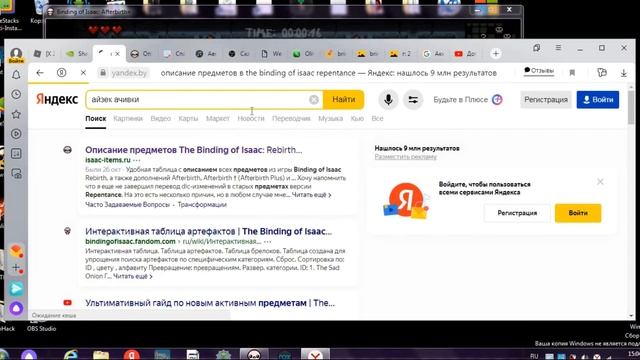Open the Отзывы feedback button
640x360 pixels.
[539, 71]
